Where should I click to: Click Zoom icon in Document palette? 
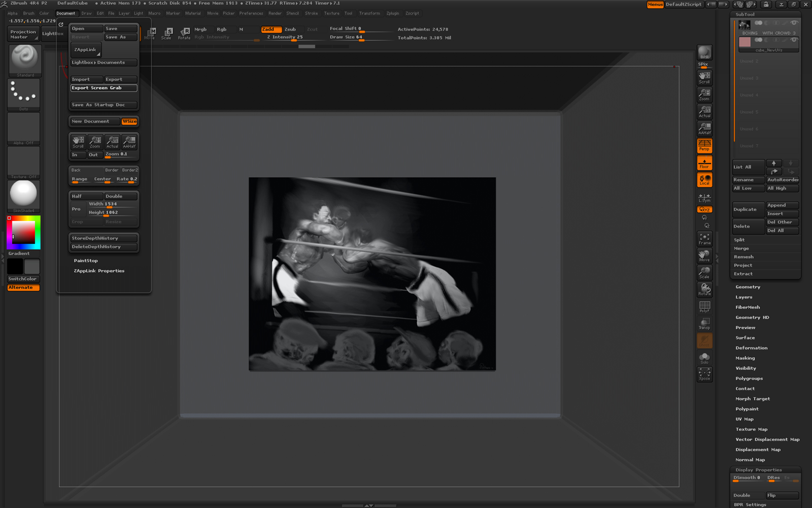pos(95,142)
